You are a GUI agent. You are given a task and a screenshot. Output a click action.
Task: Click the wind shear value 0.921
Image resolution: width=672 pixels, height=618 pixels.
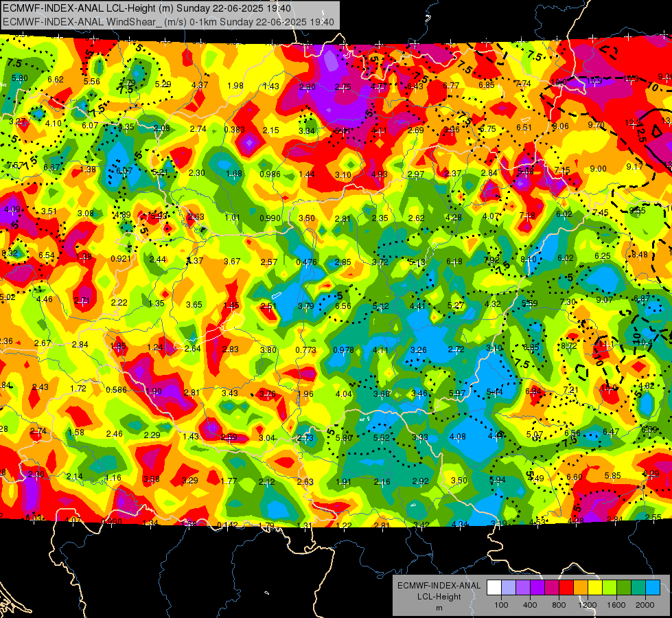point(120,259)
